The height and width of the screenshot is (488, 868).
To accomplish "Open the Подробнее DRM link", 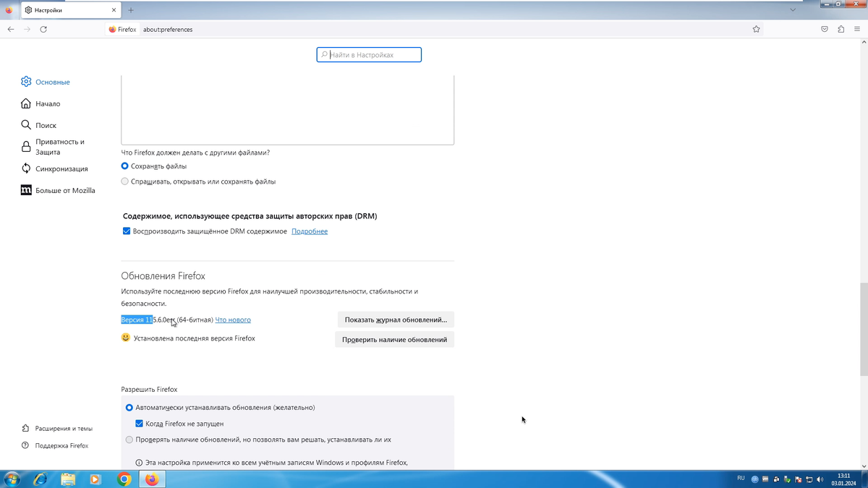I will 310,231.
